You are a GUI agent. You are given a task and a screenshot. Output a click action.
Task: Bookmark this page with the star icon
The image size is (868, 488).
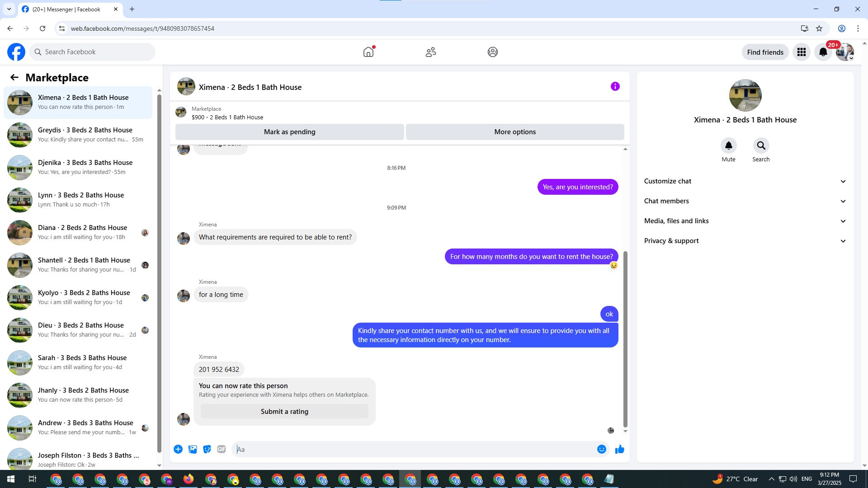pos(819,28)
